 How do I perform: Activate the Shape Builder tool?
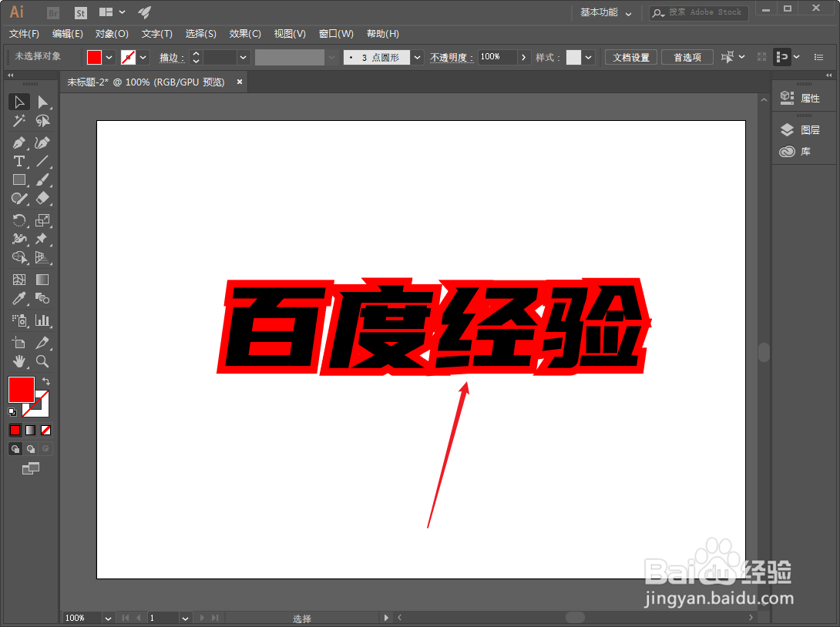pos(18,257)
